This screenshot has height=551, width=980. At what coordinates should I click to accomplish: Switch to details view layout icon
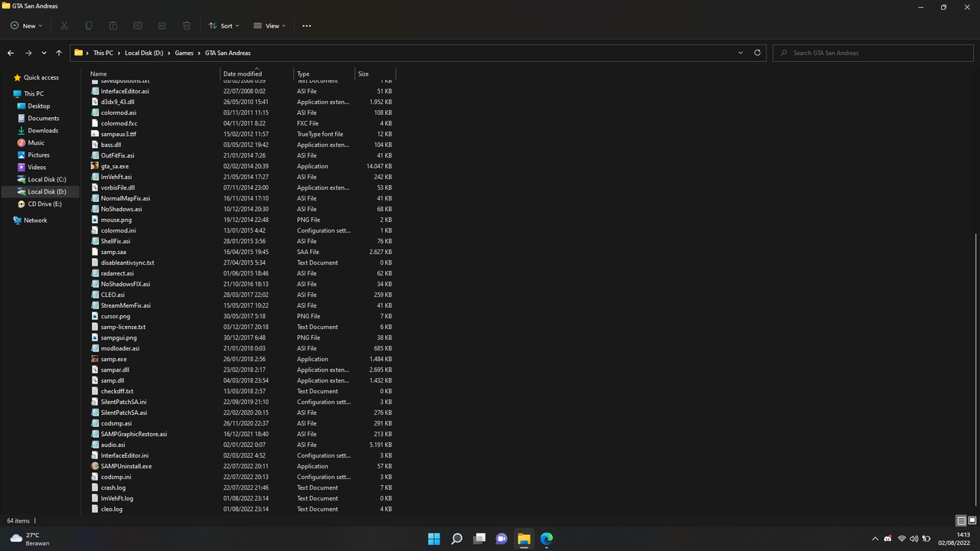point(961,521)
